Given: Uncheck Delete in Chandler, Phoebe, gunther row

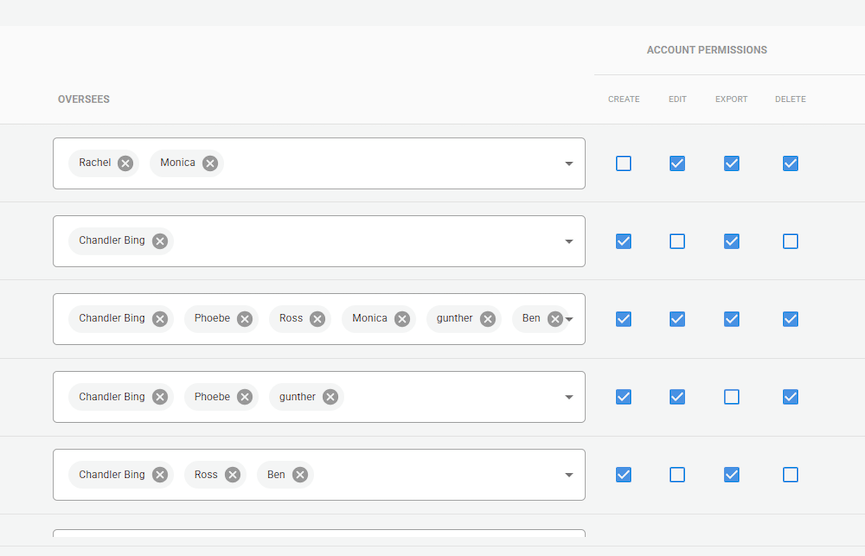Looking at the screenshot, I should click(790, 397).
